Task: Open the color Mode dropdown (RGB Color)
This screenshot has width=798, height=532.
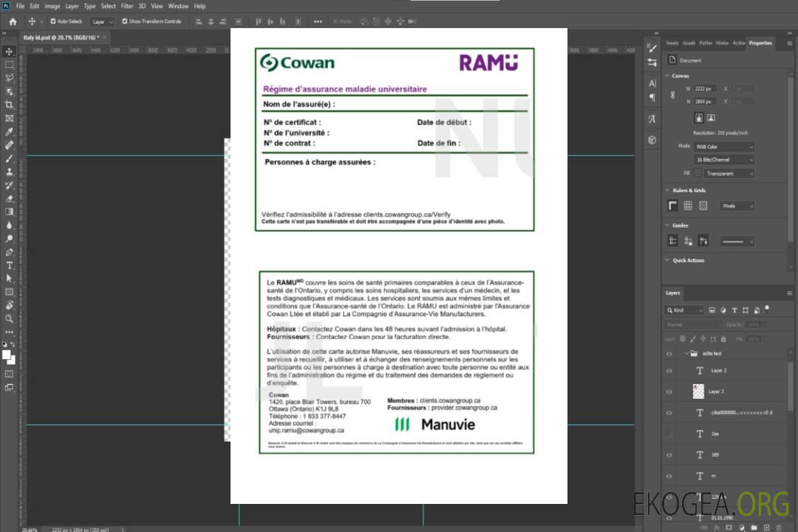Action: (x=724, y=146)
